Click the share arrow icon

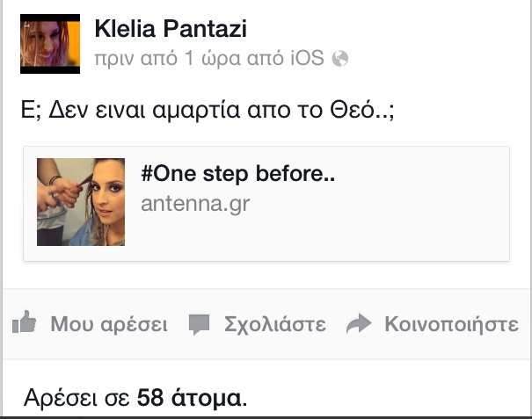click(x=359, y=324)
